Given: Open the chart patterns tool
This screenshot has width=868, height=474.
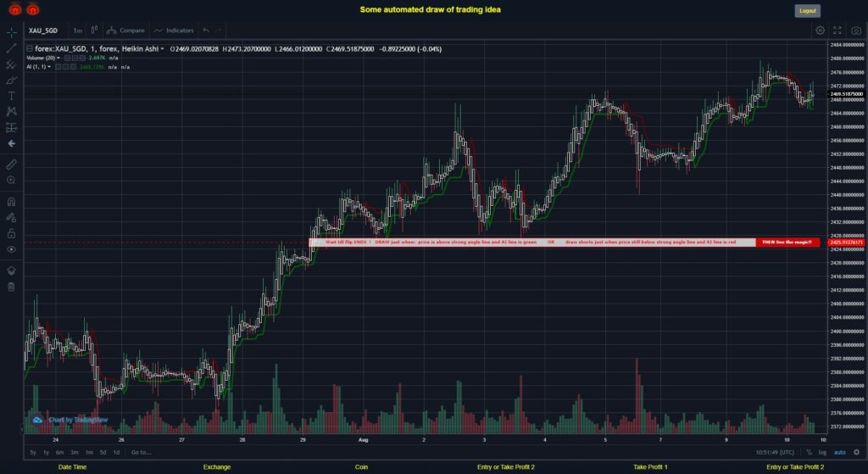Looking at the screenshot, I should (11, 111).
